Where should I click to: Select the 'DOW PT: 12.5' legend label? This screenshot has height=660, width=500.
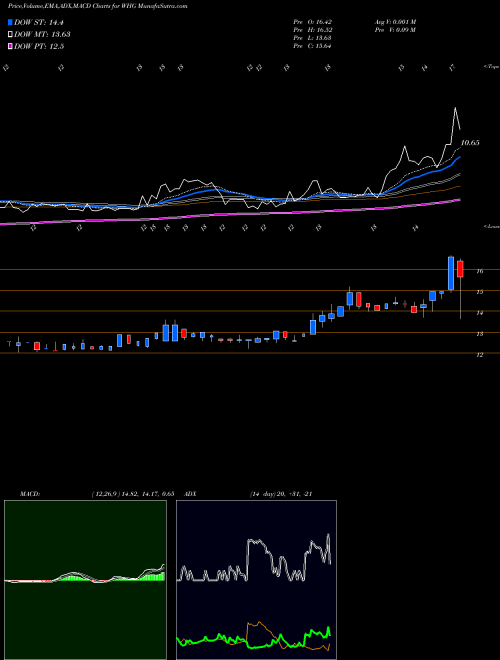pyautogui.click(x=39, y=47)
